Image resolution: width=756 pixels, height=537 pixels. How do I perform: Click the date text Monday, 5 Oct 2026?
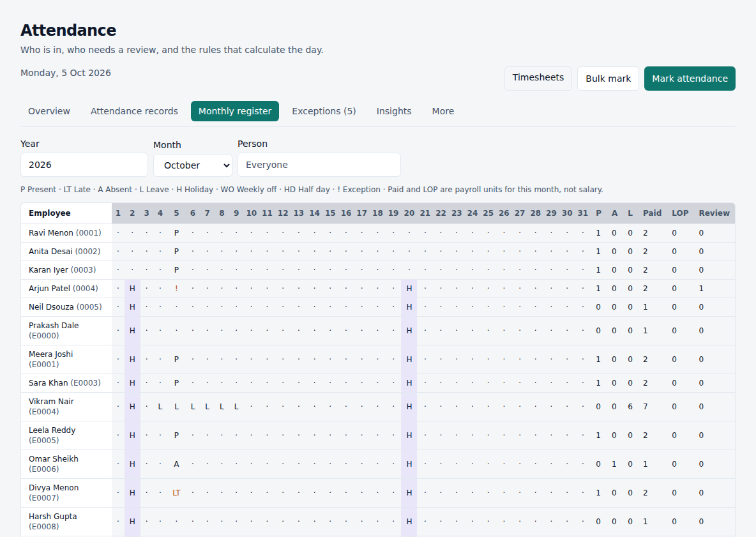66,73
